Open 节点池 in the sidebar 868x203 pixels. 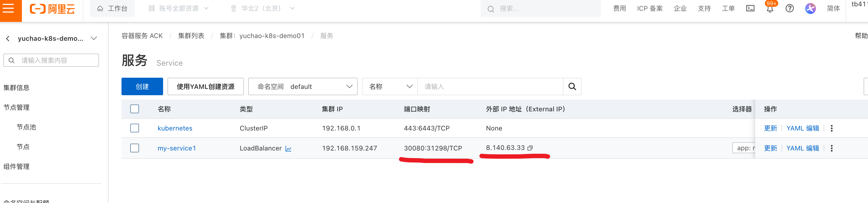pos(26,127)
